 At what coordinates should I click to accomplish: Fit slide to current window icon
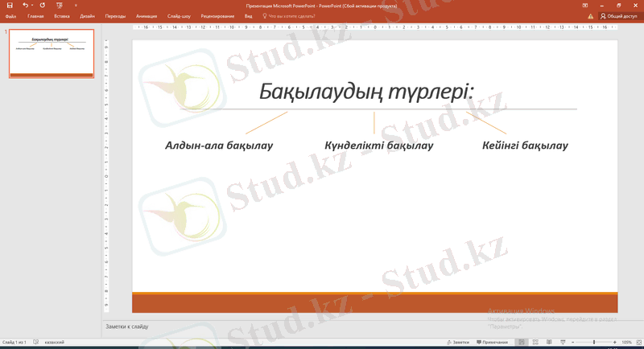click(x=639, y=342)
